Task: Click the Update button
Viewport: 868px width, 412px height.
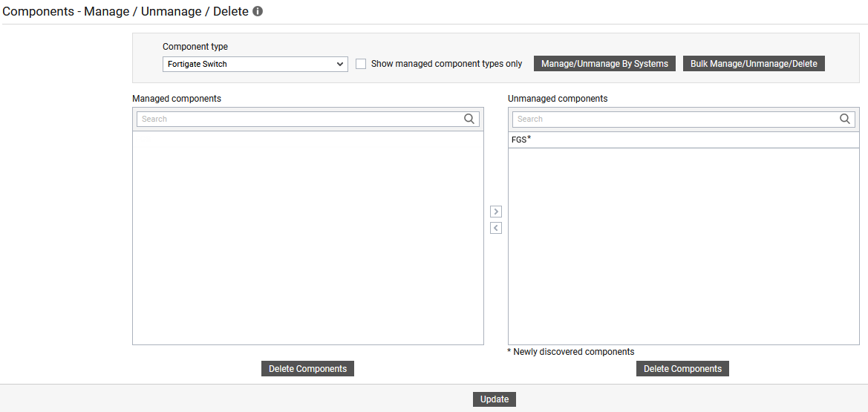Action: (x=495, y=399)
